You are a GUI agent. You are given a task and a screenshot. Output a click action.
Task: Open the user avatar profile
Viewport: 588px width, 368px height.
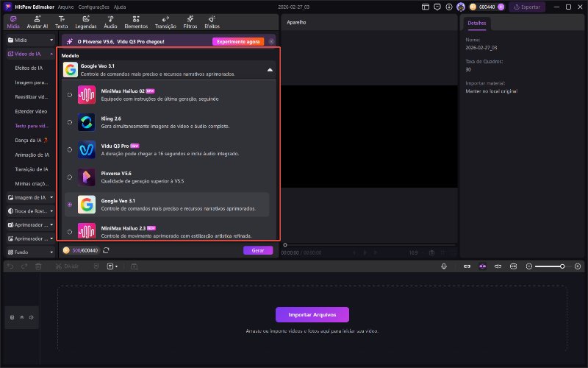tap(461, 7)
